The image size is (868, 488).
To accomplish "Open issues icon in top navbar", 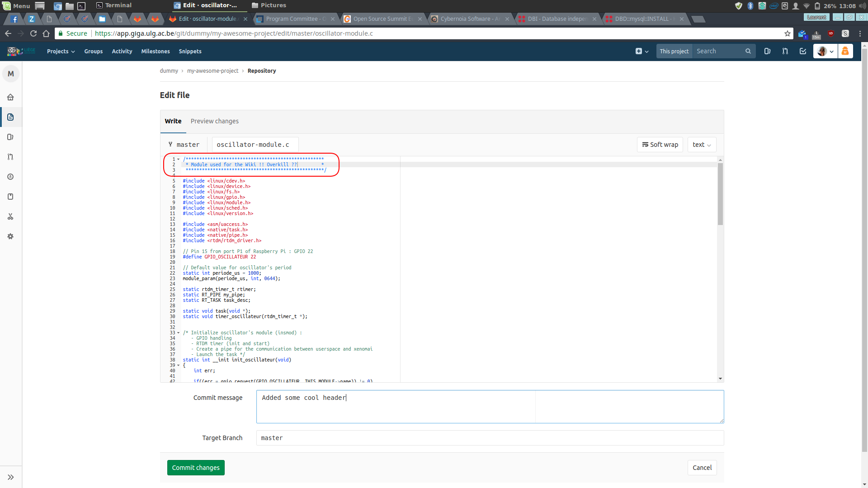I will 767,51.
